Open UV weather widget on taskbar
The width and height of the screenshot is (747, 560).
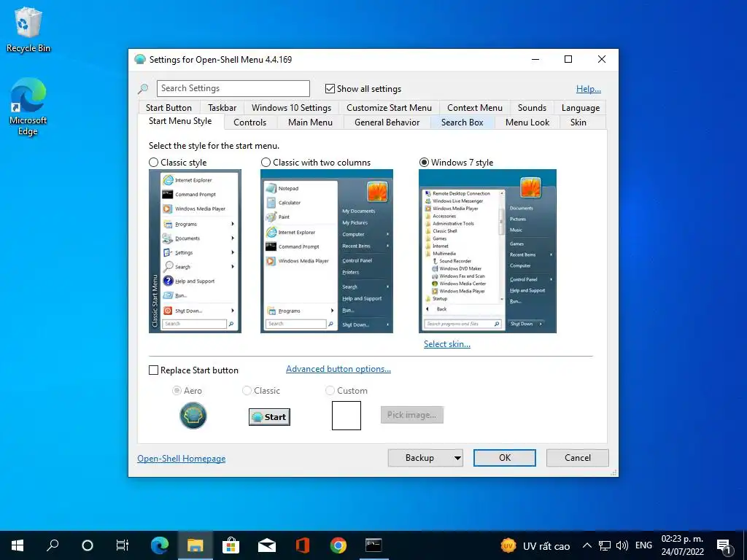(535, 545)
